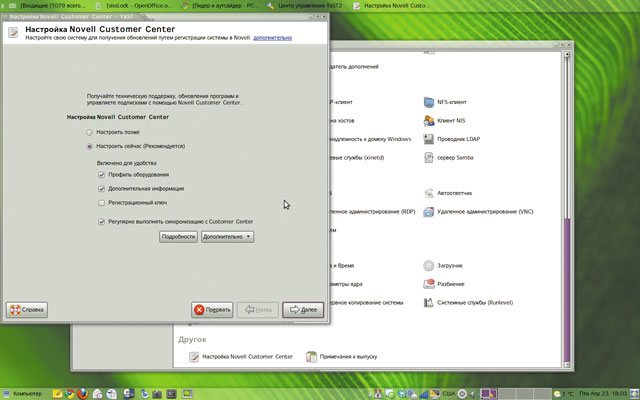Image resolution: width=640 pixels, height=400 pixels.
Task: Click the Novell Customer Center notepad icon in dialog header
Action: click(13, 32)
